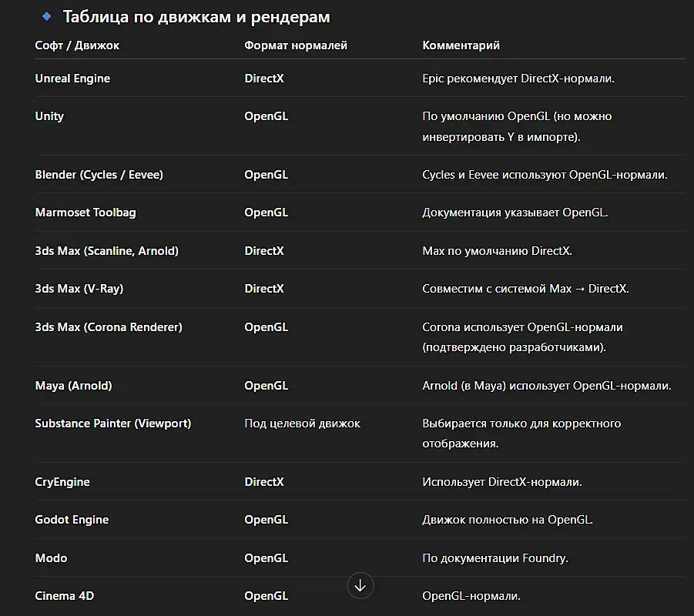The height and width of the screenshot is (616, 694).
Task: Click the "Blender (Cycles / Eevee)" row name
Action: pos(99,175)
